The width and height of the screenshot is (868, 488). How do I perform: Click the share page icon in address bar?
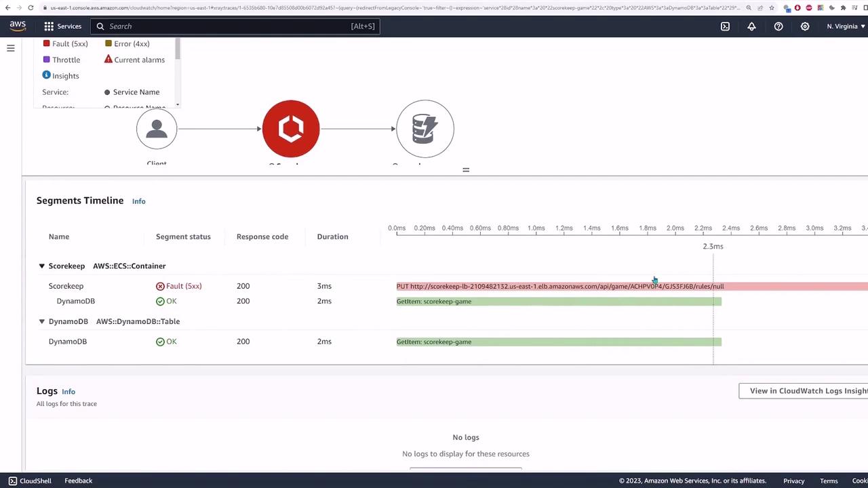click(761, 7)
